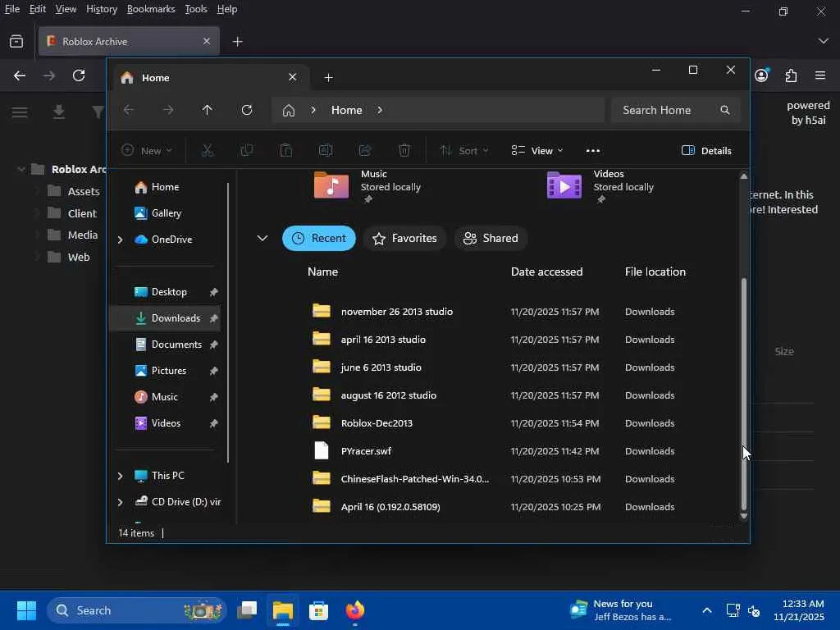Viewport: 840px width, 630px height.
Task: Open Microsoft Store from taskbar
Action: pyautogui.click(x=319, y=610)
